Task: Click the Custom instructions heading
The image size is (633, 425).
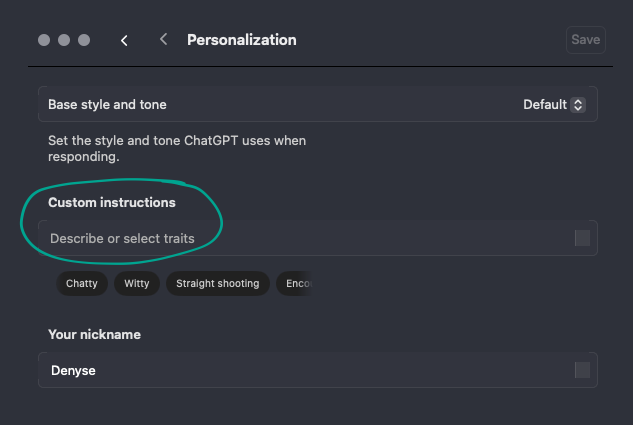Action: tap(112, 203)
